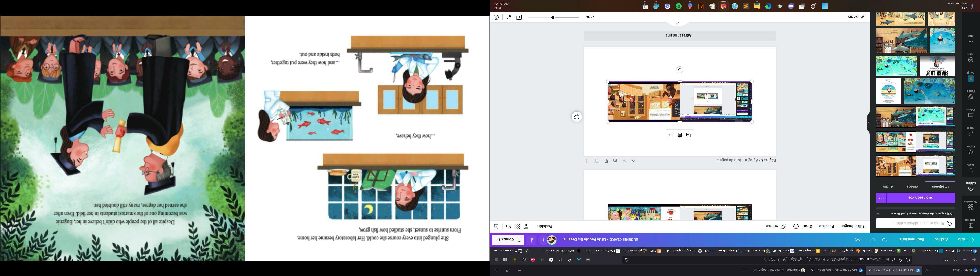This screenshot has width=980, height=276.
Task: Select the SHARK LADY cover thumbnail
Action: (x=937, y=66)
